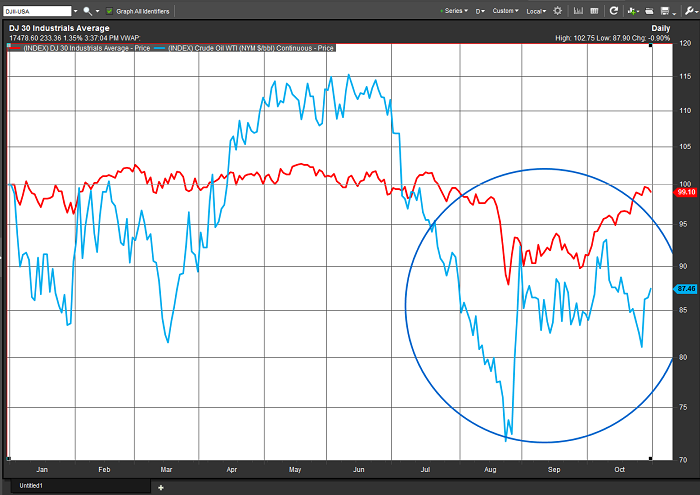This screenshot has width=700, height=495.
Task: Click the search magnifier icon
Action: tap(88, 10)
